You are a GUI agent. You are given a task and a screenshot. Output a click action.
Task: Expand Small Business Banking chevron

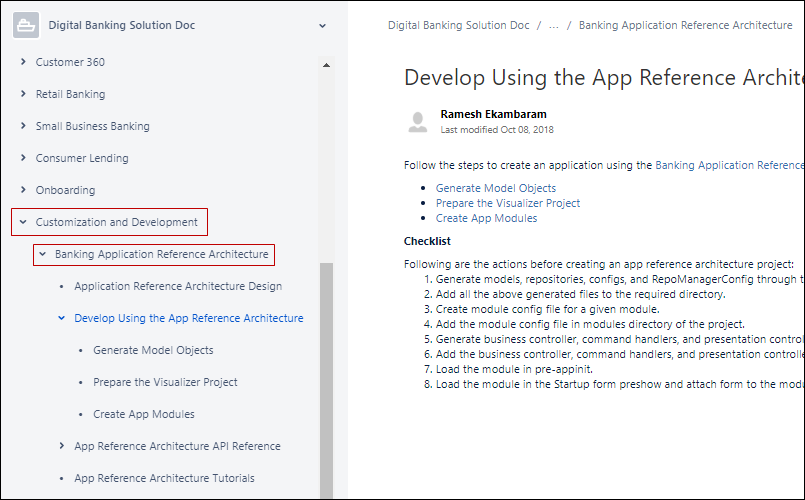pos(23,126)
